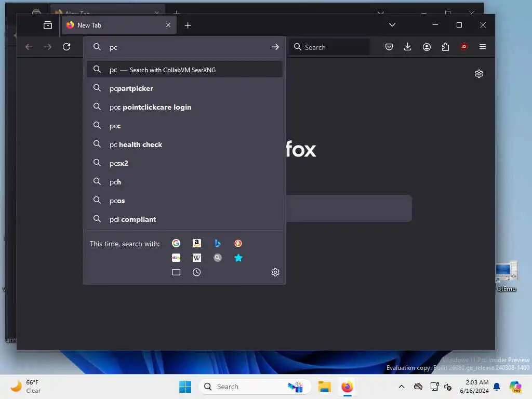Open the QtEmu desktop shortcut
Screen dimensions: 532x399
(x=506, y=276)
